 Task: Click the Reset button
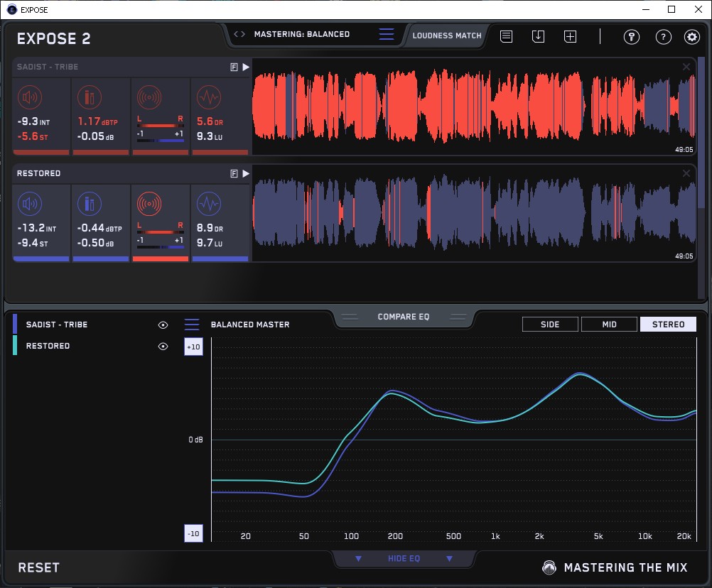39,567
